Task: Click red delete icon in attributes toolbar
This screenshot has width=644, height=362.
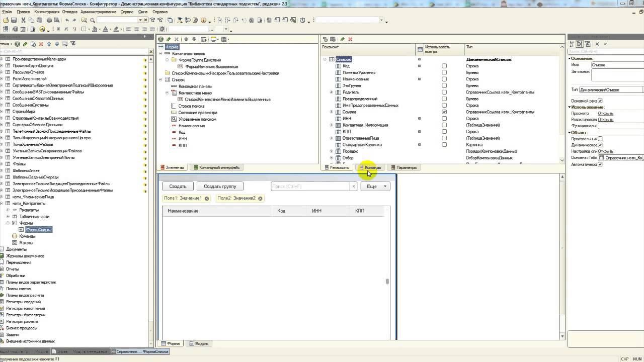Action: [350, 39]
